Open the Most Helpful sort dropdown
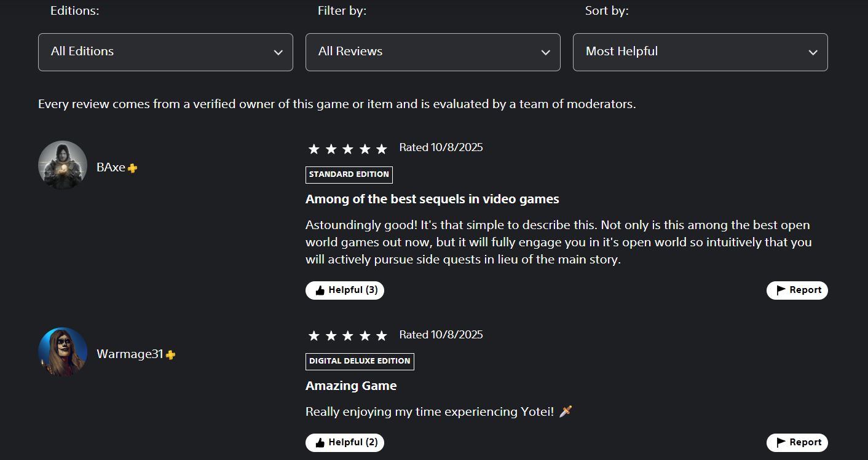The height and width of the screenshot is (460, 868). (x=700, y=52)
